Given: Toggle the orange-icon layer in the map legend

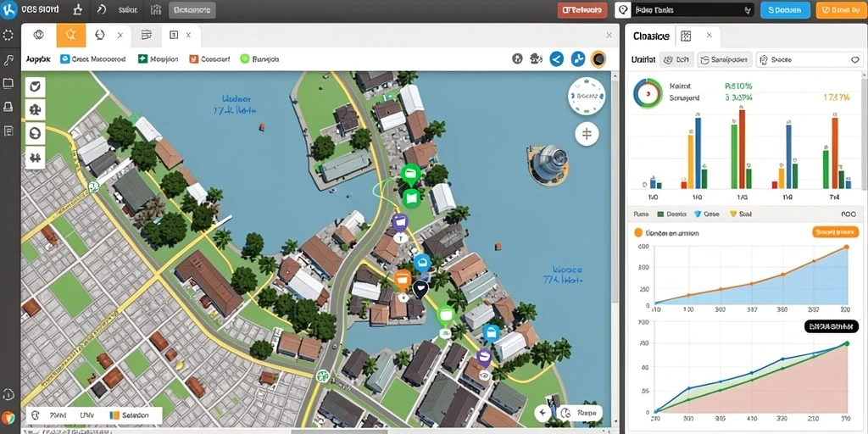Looking at the screenshot, I should (209, 58).
